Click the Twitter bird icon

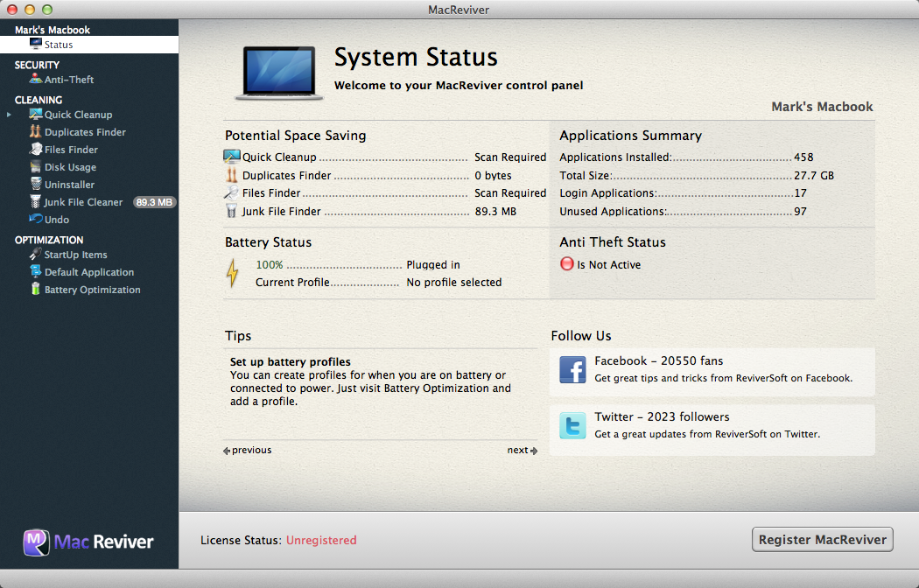tap(572, 426)
